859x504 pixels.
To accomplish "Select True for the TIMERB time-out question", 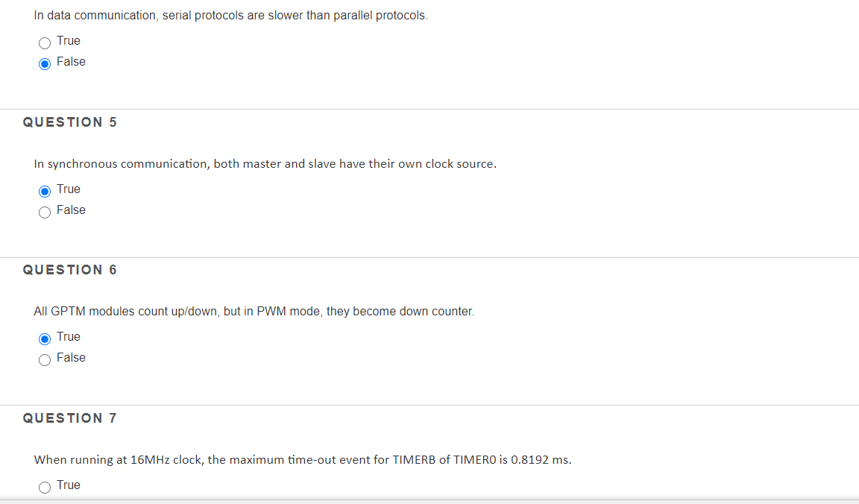I will tap(44, 487).
